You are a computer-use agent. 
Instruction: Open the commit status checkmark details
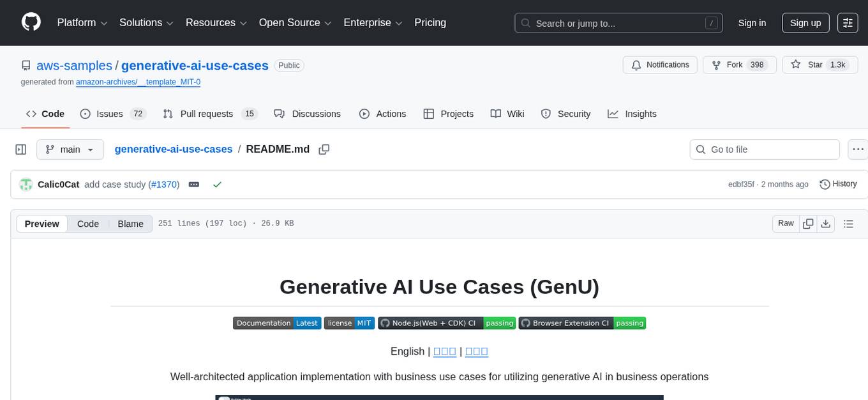pos(217,184)
